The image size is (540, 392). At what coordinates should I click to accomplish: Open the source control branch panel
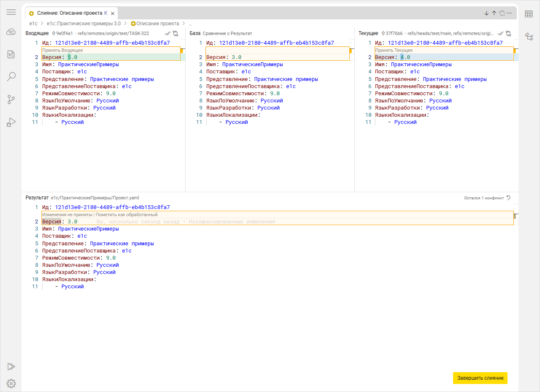(x=11, y=99)
